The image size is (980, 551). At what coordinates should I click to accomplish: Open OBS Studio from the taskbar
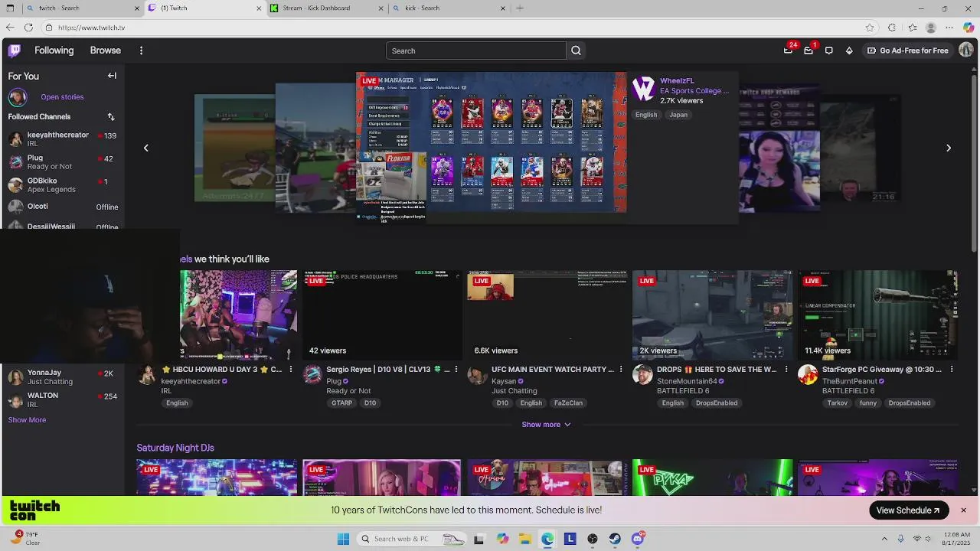point(593,539)
